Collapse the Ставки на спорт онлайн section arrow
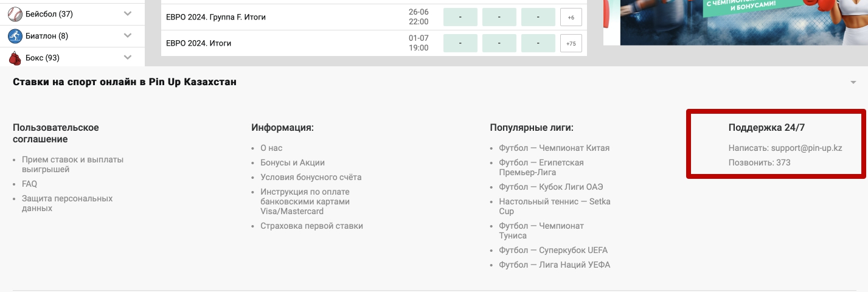 [853, 82]
